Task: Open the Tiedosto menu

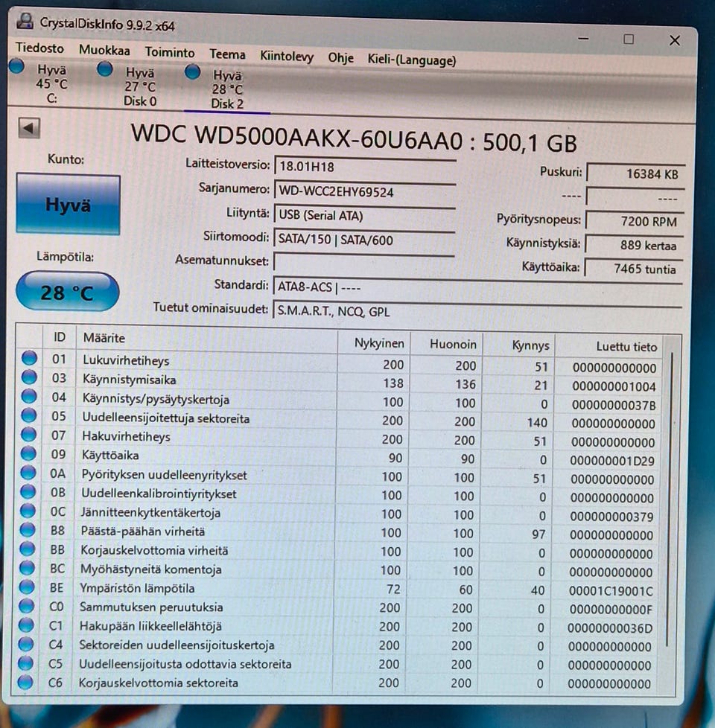Action: 40,48
